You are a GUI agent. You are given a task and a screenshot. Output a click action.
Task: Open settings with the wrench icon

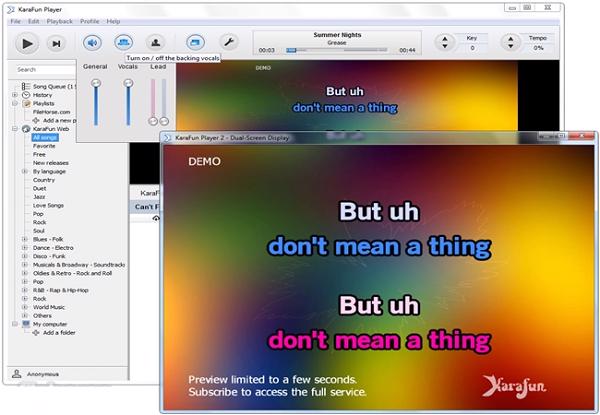(x=228, y=43)
